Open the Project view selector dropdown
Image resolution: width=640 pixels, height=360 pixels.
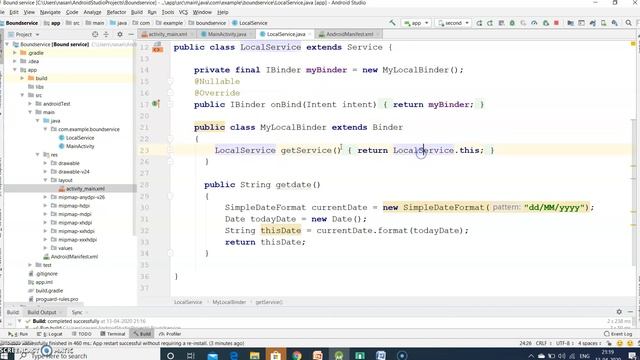tap(24, 35)
